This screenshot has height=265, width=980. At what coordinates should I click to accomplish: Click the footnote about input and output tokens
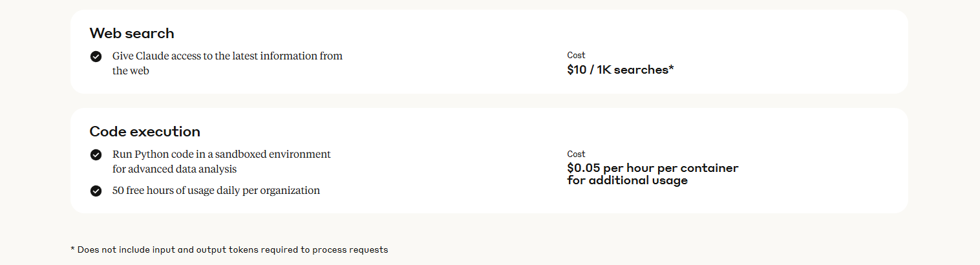229,249
